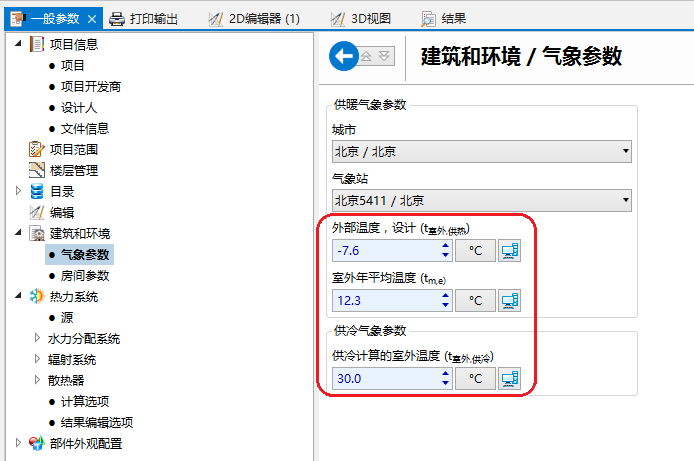Click the blue back arrow button

click(343, 57)
